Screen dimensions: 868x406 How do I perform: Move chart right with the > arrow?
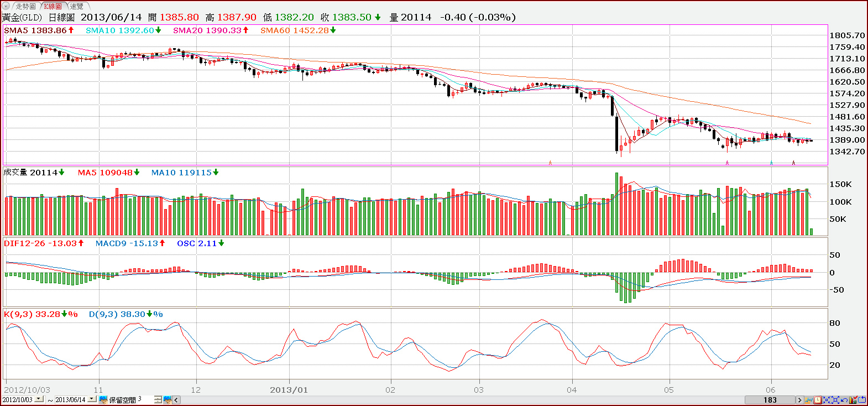click(x=799, y=400)
